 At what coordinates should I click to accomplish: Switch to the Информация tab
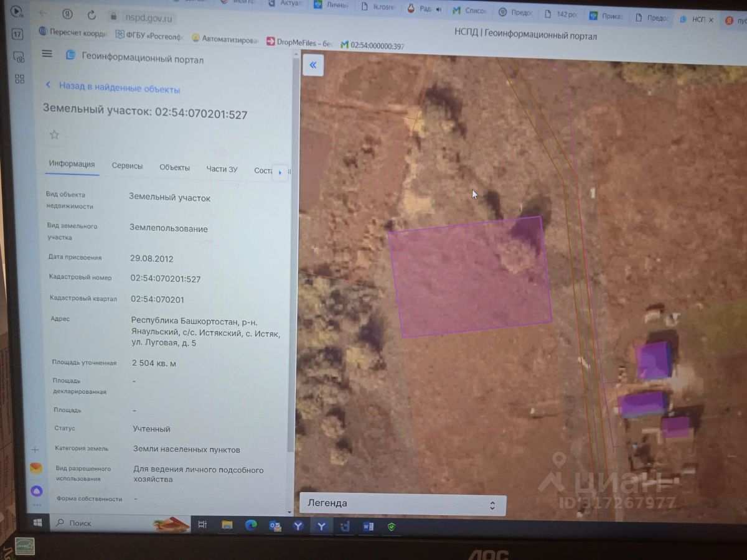(72, 164)
